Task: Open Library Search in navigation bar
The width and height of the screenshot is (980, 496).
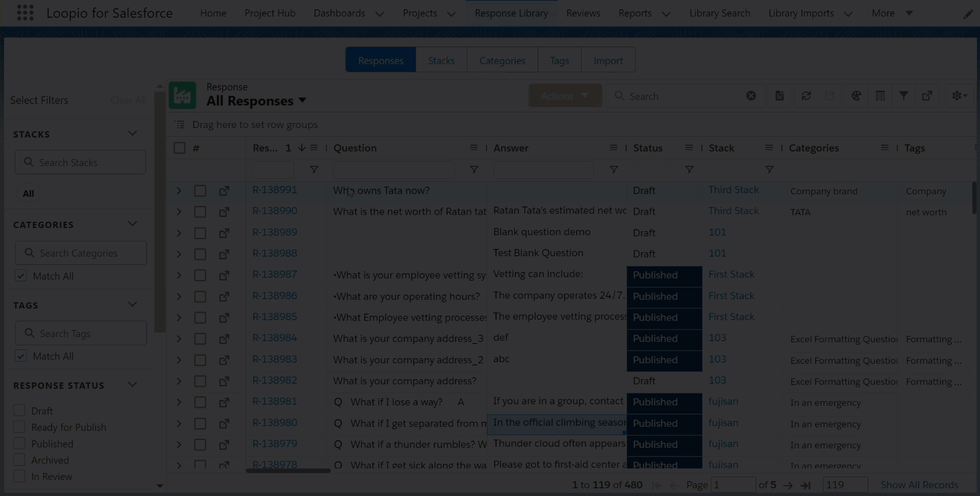Action: [719, 13]
